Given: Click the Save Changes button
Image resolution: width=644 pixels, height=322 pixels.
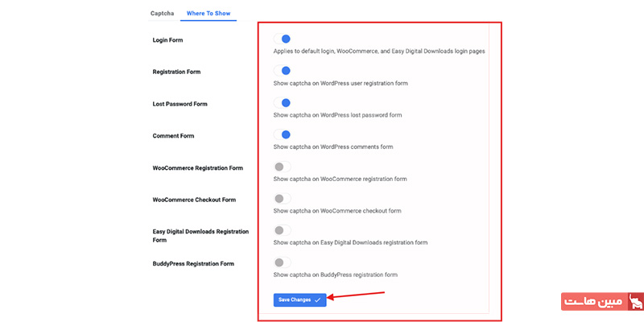Looking at the screenshot, I should (x=299, y=299).
